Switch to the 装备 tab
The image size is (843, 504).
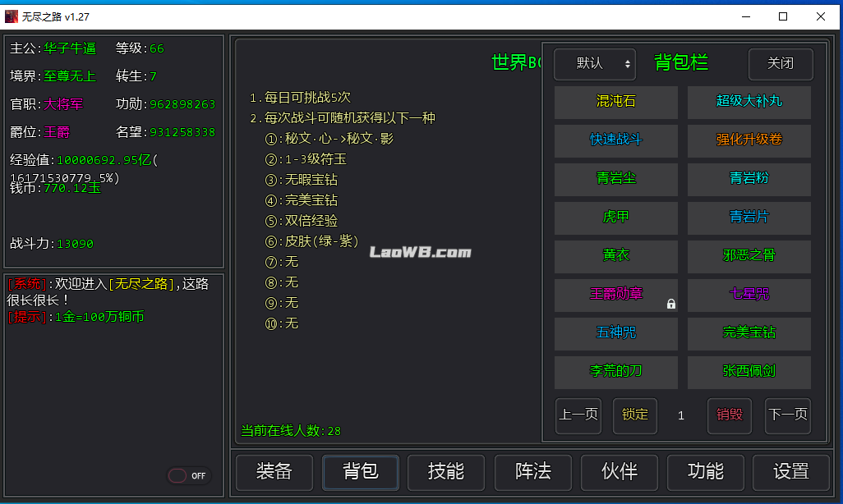point(274,471)
